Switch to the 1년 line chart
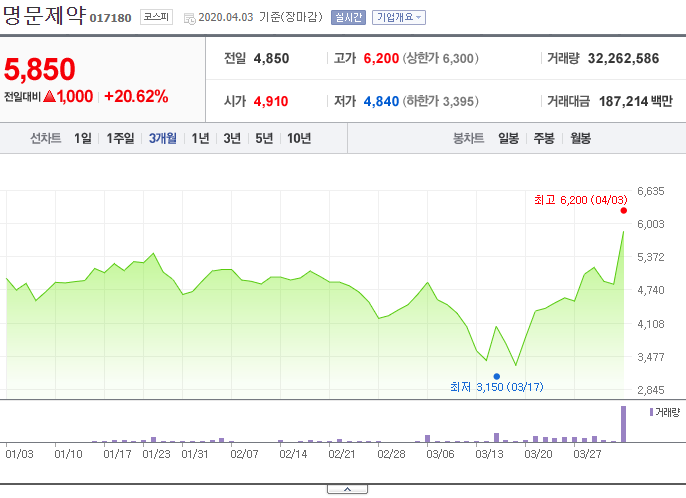686x498 pixels. (200, 138)
